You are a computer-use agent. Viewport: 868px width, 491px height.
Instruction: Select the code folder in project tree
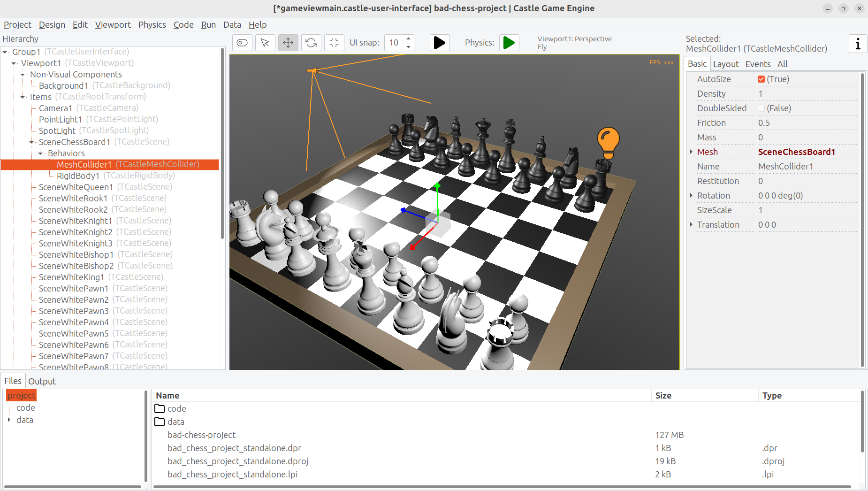pos(26,407)
